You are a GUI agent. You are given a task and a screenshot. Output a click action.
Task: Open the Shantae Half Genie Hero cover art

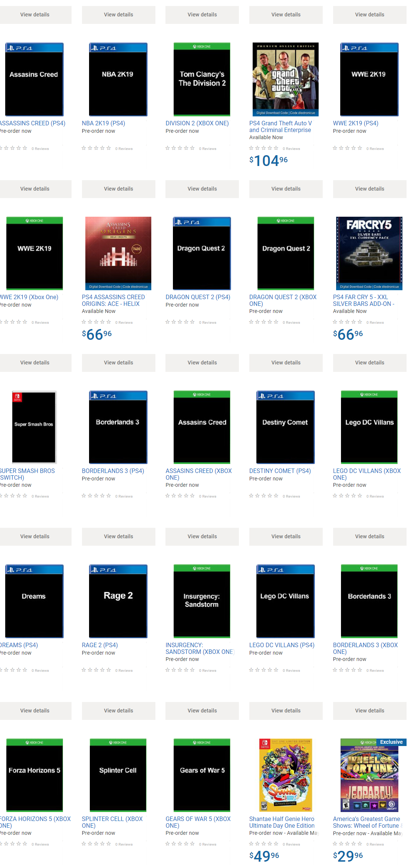click(285, 775)
